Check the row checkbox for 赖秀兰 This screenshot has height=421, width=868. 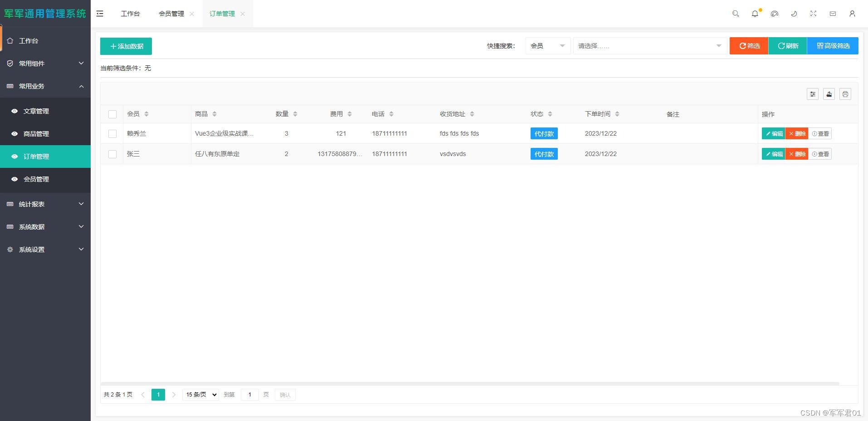coord(112,134)
